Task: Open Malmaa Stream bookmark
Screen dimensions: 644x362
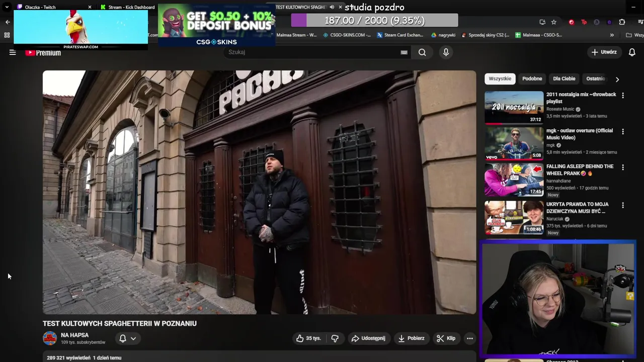Action: [x=296, y=35]
